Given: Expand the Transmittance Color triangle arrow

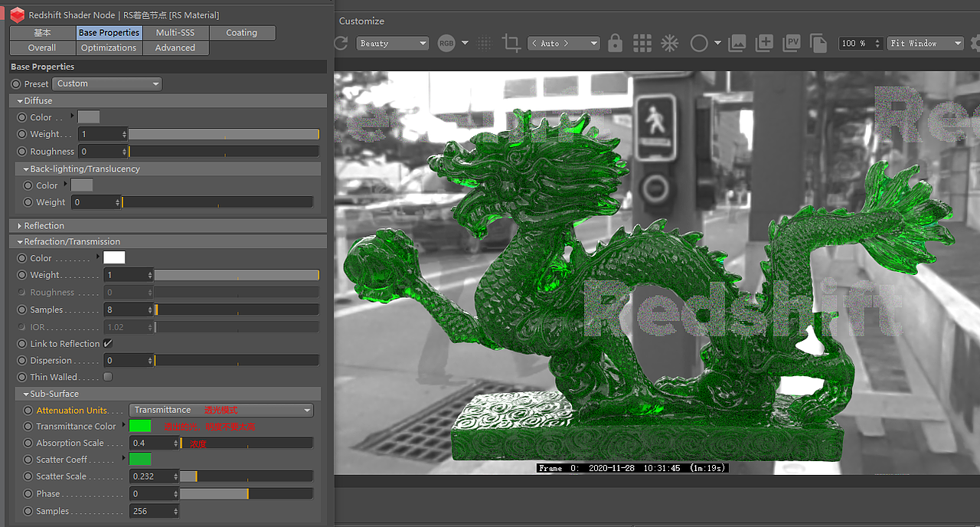Looking at the screenshot, I should pos(124,424).
